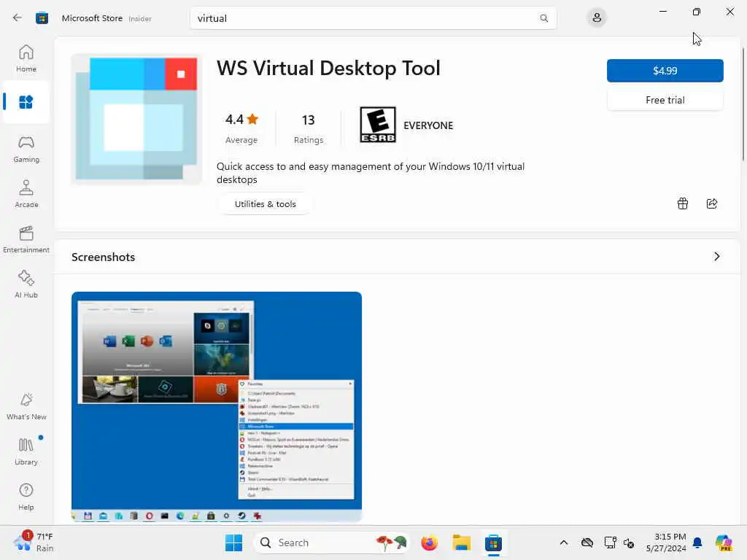Click the Microsoft Store taskbar icon
747x560 pixels.
point(493,542)
